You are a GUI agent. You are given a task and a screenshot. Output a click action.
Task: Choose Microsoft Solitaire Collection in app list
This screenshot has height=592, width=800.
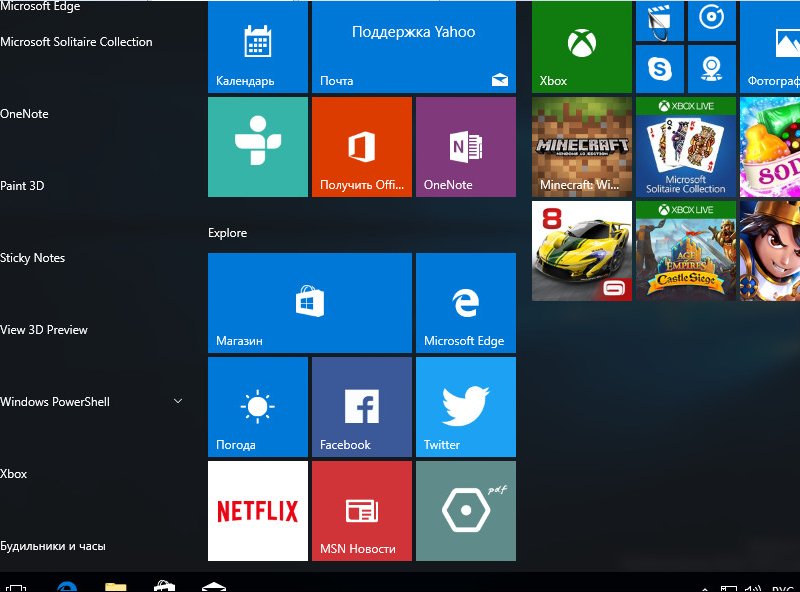(77, 42)
